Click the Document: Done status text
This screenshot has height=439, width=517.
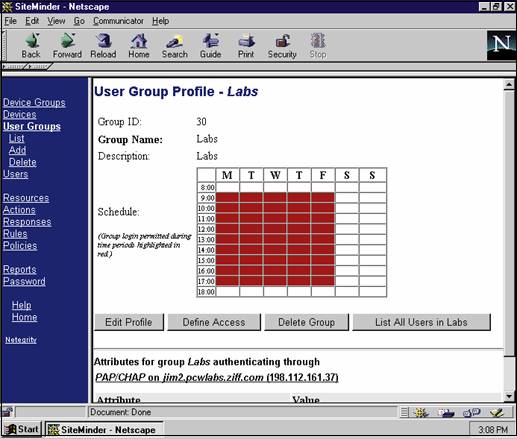click(121, 412)
